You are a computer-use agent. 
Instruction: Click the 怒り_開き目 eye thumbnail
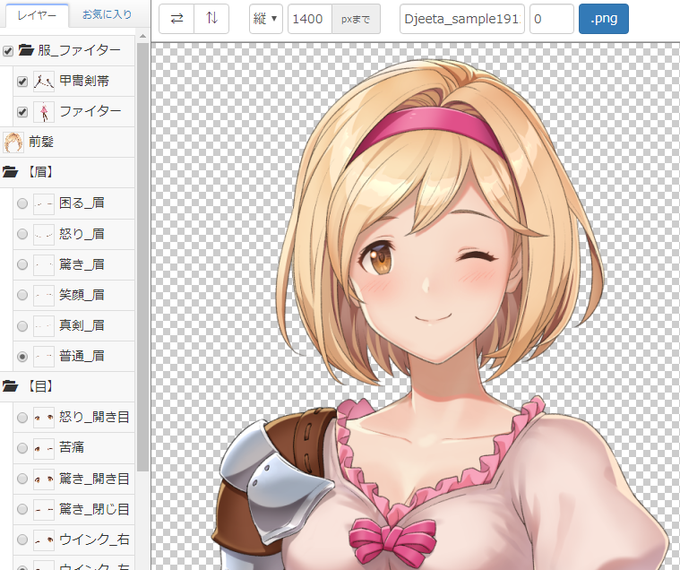click(x=44, y=418)
